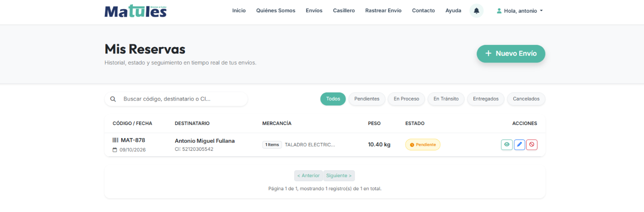Viewport: 644px width, 212px height.
Task: Open the Rastrear Envío menu item
Action: tap(383, 10)
